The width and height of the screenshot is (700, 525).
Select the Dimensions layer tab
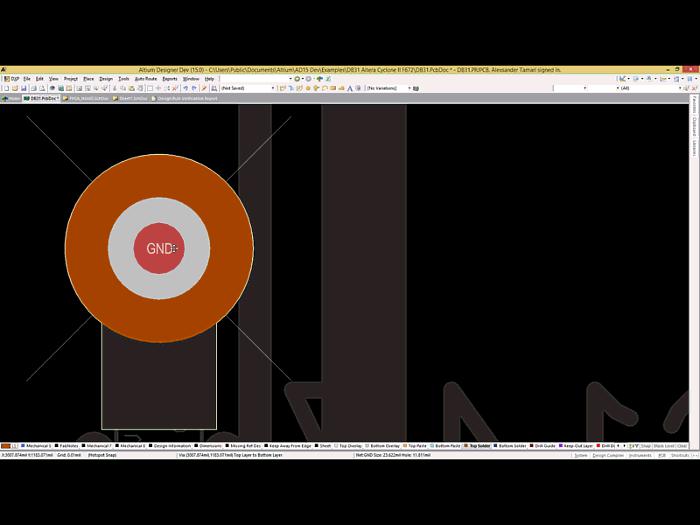pyautogui.click(x=208, y=446)
